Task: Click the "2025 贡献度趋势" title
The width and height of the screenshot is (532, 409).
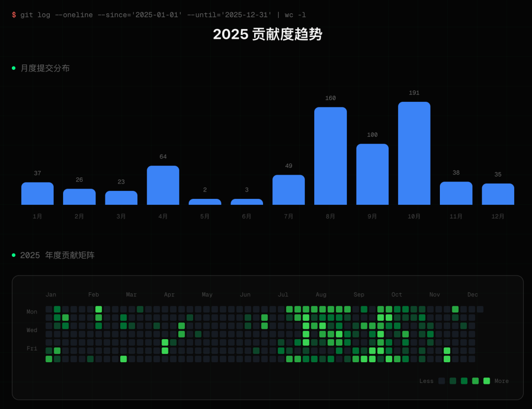Action: (x=267, y=34)
